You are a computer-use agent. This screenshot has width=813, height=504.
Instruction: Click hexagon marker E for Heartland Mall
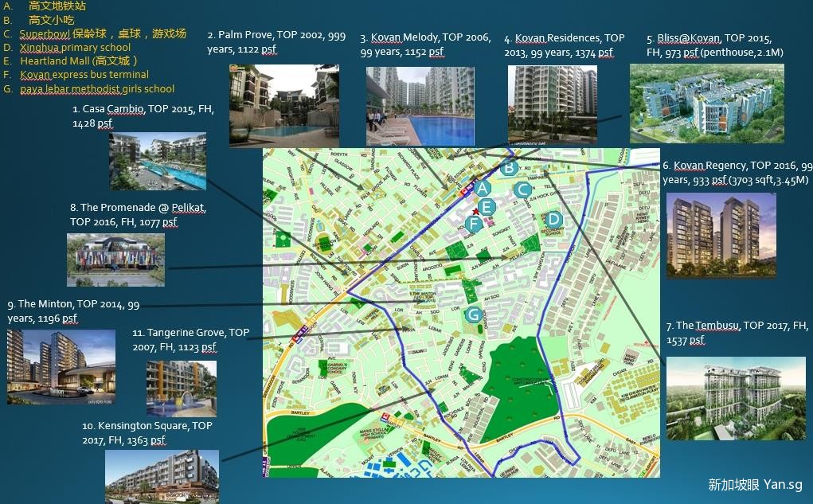(x=487, y=206)
